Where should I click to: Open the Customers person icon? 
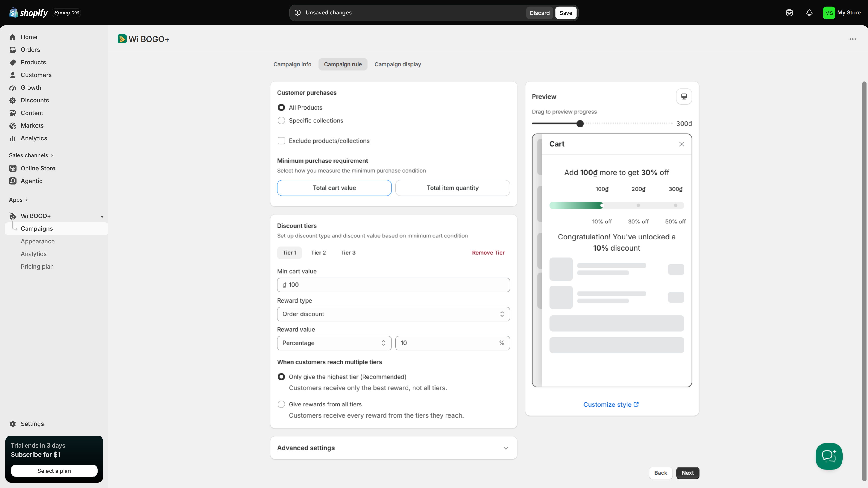pos(13,75)
